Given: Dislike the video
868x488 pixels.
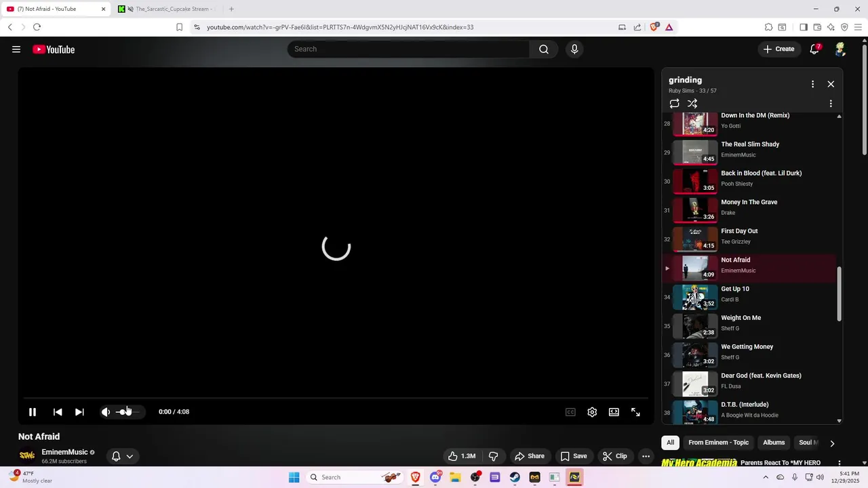Looking at the screenshot, I should [494, 456].
